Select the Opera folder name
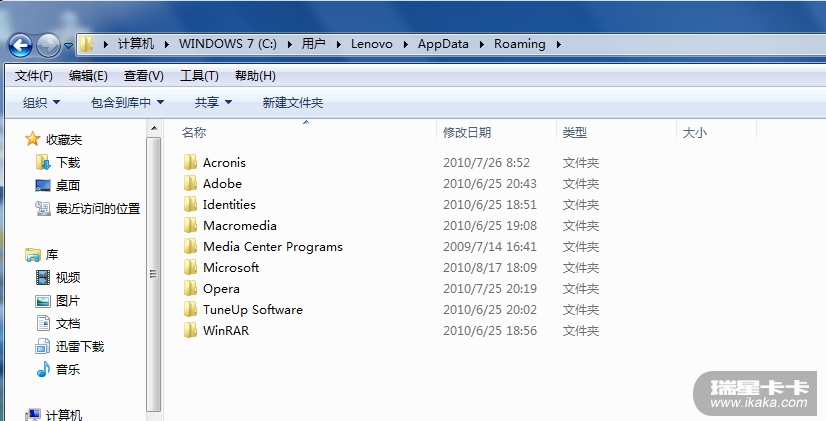826x421 pixels. (x=221, y=289)
